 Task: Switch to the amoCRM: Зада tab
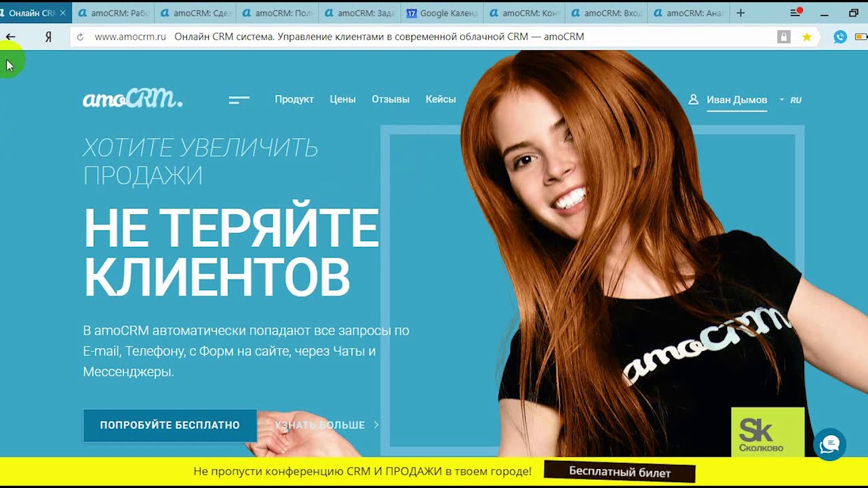[359, 13]
